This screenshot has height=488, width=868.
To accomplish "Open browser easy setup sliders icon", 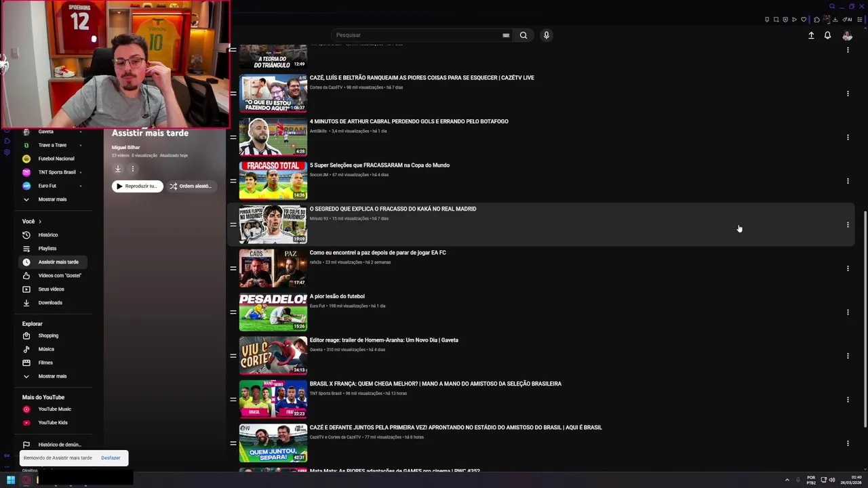I will (x=860, y=20).
